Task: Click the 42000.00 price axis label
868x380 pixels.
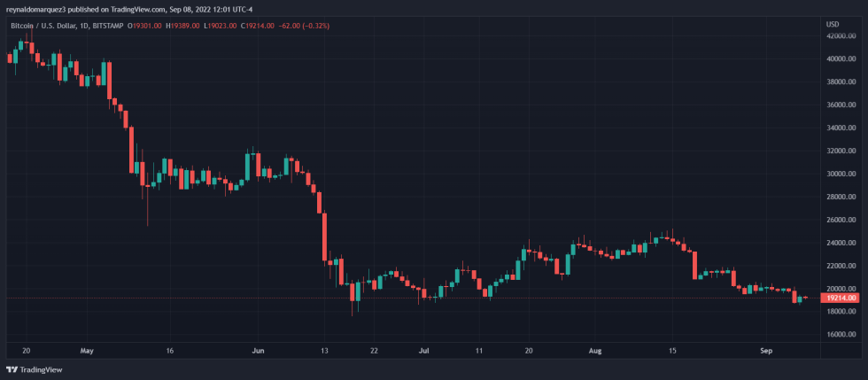Action: (839, 36)
